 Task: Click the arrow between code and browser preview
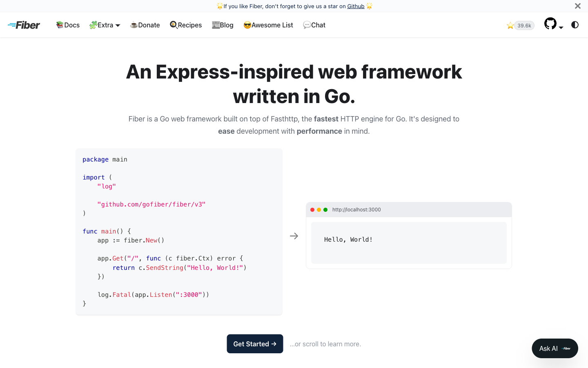[x=294, y=236]
